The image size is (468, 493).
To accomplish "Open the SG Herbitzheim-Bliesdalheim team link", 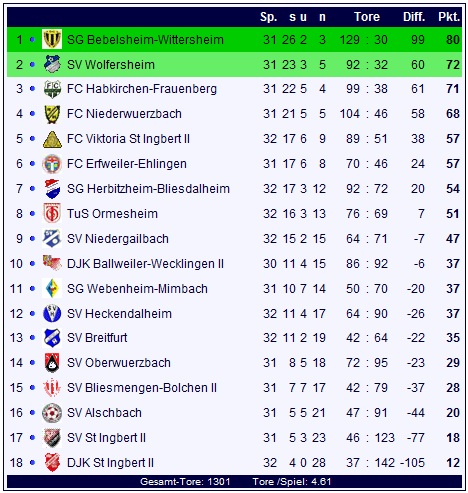I will (x=148, y=189).
